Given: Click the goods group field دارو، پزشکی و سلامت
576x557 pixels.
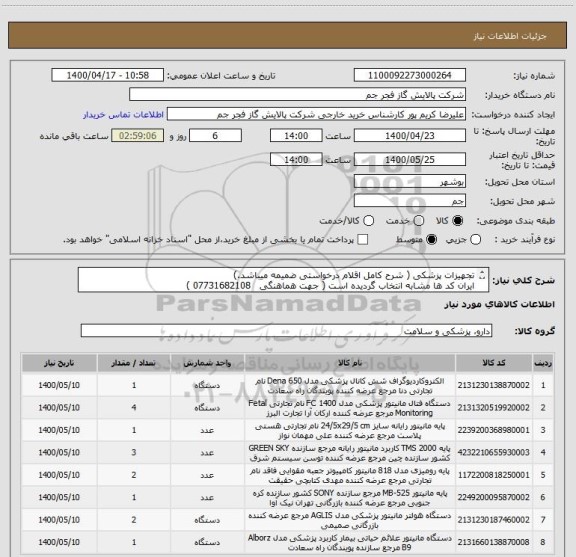Looking at the screenshot, I should (286, 331).
